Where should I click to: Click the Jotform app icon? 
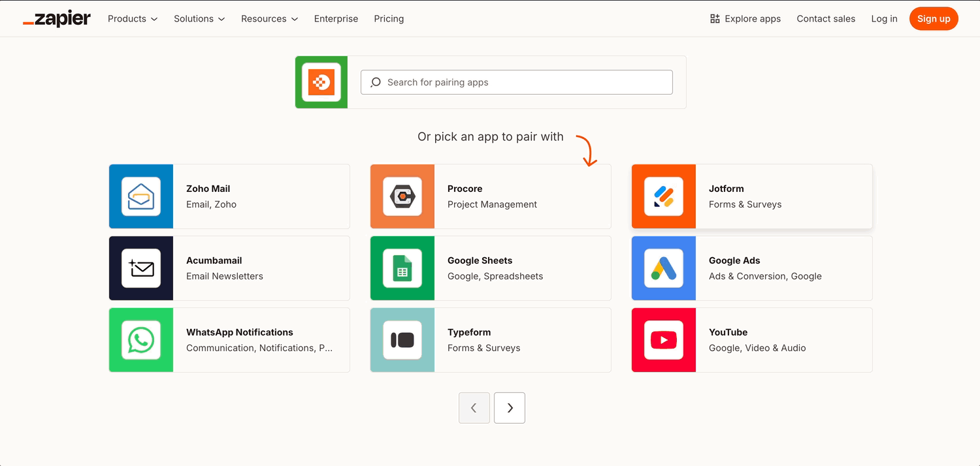664,196
